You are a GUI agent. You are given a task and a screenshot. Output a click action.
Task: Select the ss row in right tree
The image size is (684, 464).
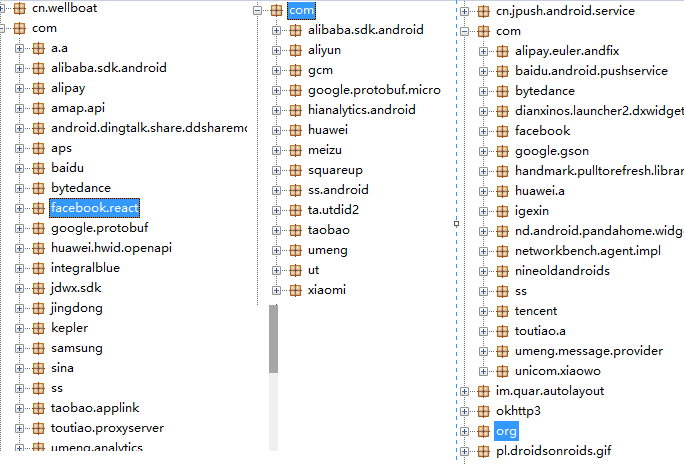point(521,291)
